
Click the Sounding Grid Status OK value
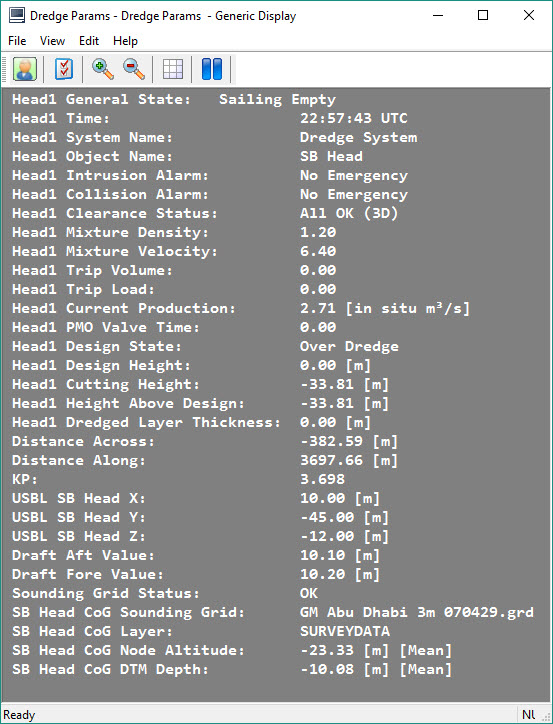309,593
